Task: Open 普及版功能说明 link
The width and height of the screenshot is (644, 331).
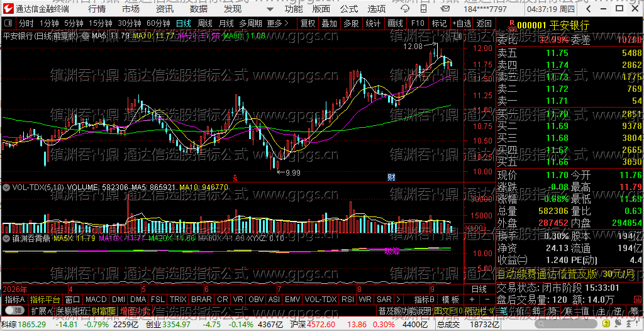Action: [x=404, y=310]
